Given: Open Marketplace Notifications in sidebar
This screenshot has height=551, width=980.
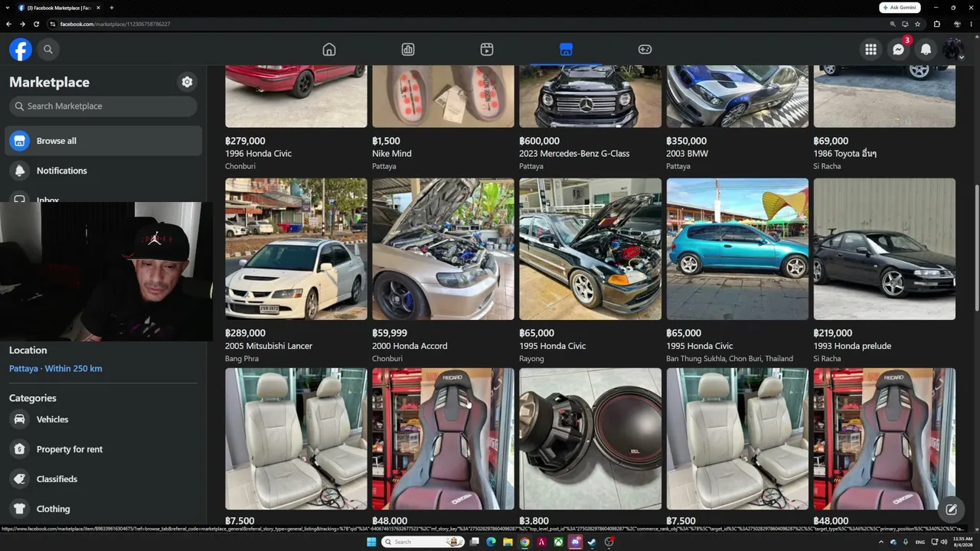Looking at the screenshot, I should click(103, 171).
